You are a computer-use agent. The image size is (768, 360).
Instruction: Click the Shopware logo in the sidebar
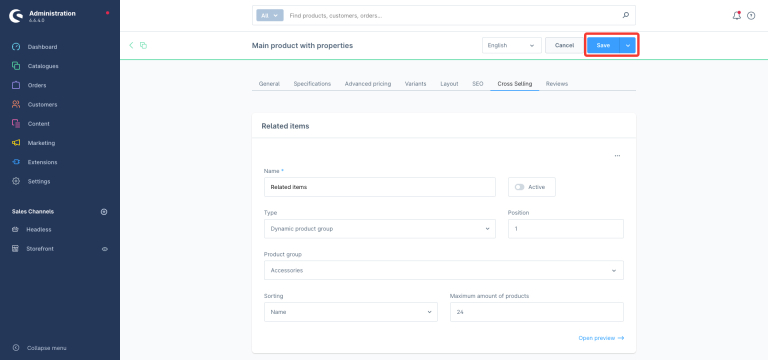click(x=16, y=16)
